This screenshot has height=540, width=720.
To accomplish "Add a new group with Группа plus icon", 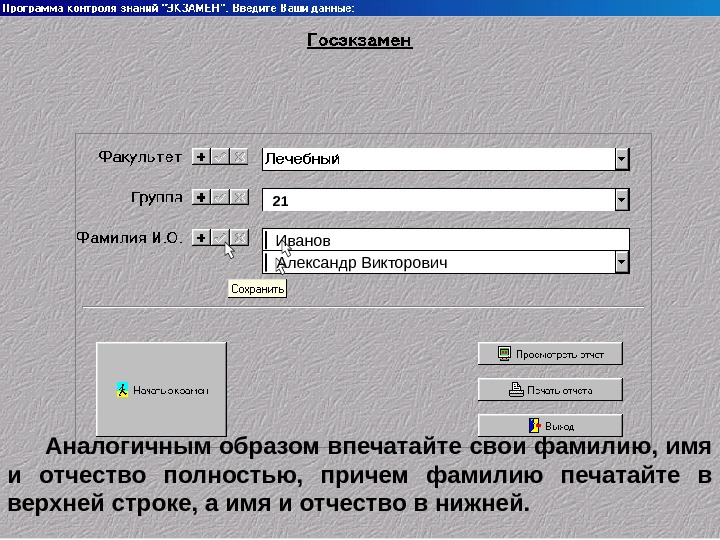I will tap(201, 197).
